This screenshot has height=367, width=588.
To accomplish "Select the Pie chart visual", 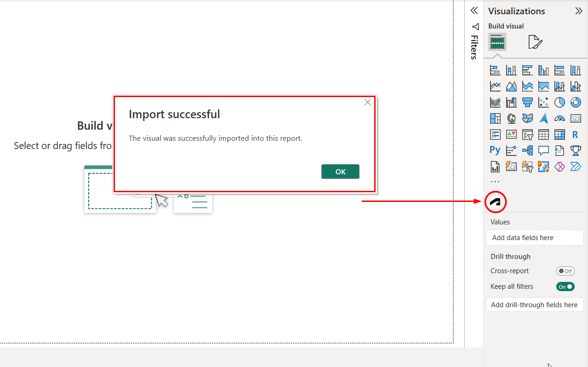I will point(559,102).
